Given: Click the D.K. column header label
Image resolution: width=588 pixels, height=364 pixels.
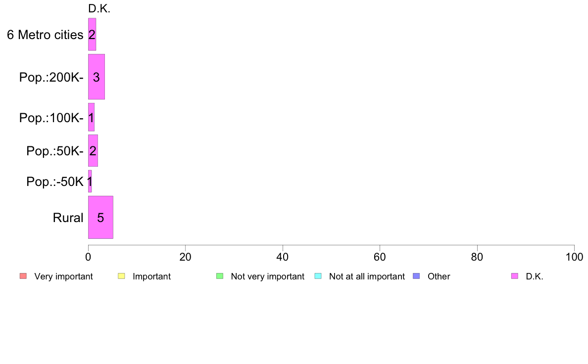Looking at the screenshot, I should [x=99, y=8].
